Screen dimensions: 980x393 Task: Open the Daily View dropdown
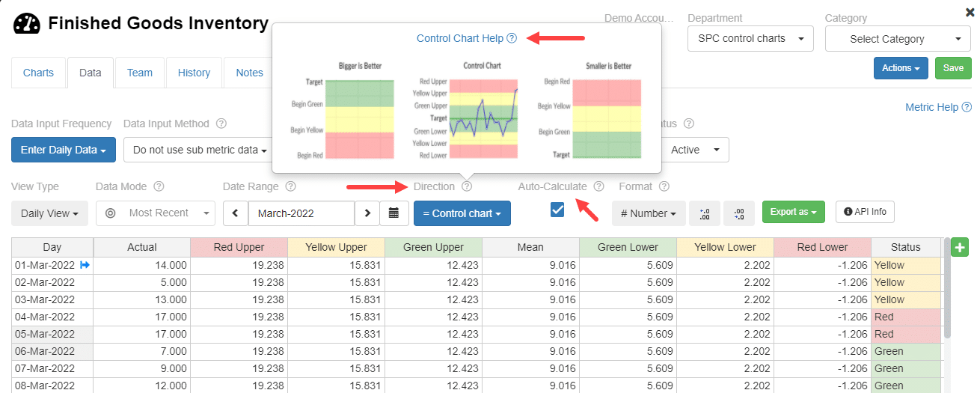pyautogui.click(x=49, y=213)
